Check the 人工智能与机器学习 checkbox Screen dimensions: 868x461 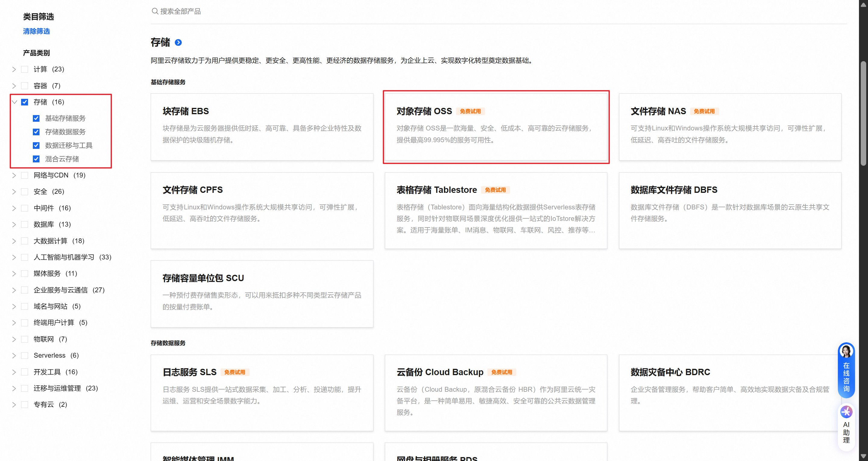pyautogui.click(x=25, y=257)
